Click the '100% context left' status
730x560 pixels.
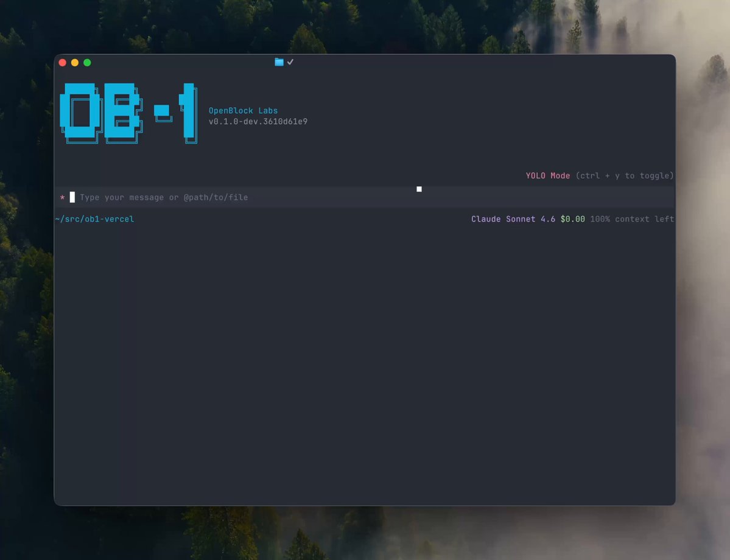click(632, 219)
